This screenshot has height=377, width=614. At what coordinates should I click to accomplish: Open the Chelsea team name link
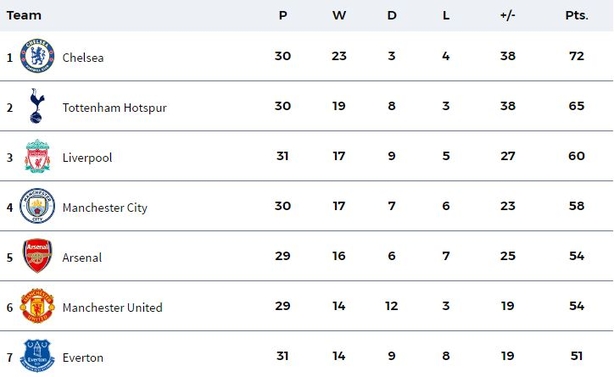click(83, 58)
